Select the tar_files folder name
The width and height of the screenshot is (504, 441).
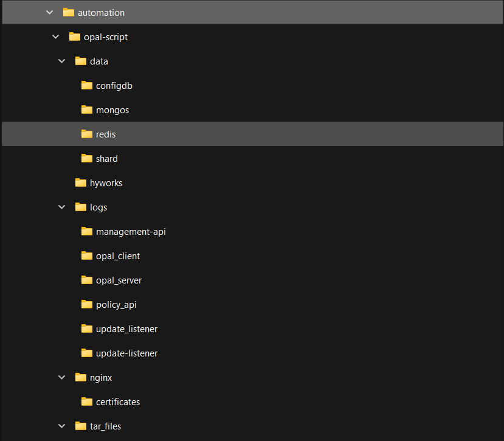tap(105, 426)
